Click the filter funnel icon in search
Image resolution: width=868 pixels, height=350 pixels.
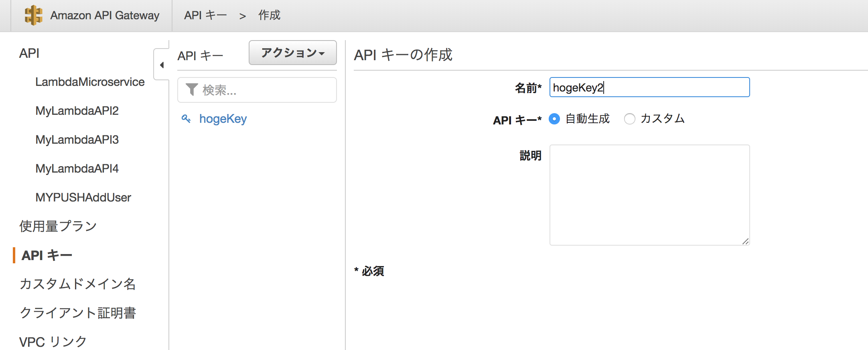tap(192, 90)
